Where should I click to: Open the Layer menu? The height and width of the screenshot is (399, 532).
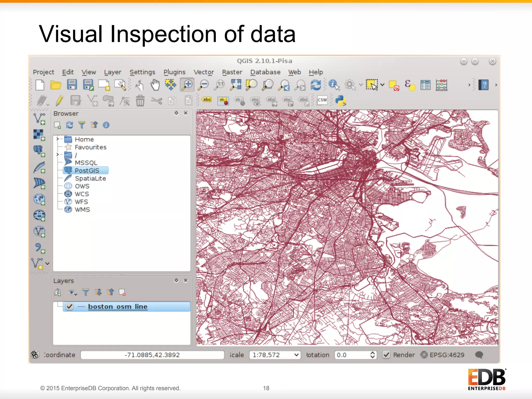pos(112,72)
